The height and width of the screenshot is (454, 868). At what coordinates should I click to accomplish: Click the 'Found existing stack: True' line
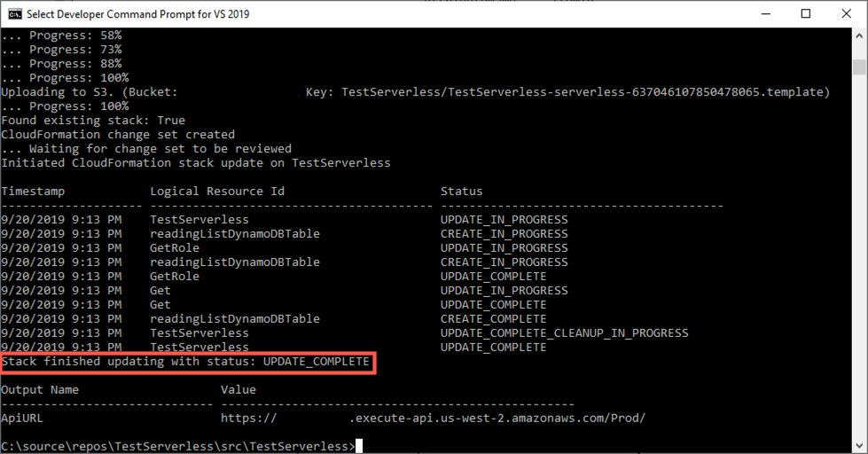(x=93, y=121)
